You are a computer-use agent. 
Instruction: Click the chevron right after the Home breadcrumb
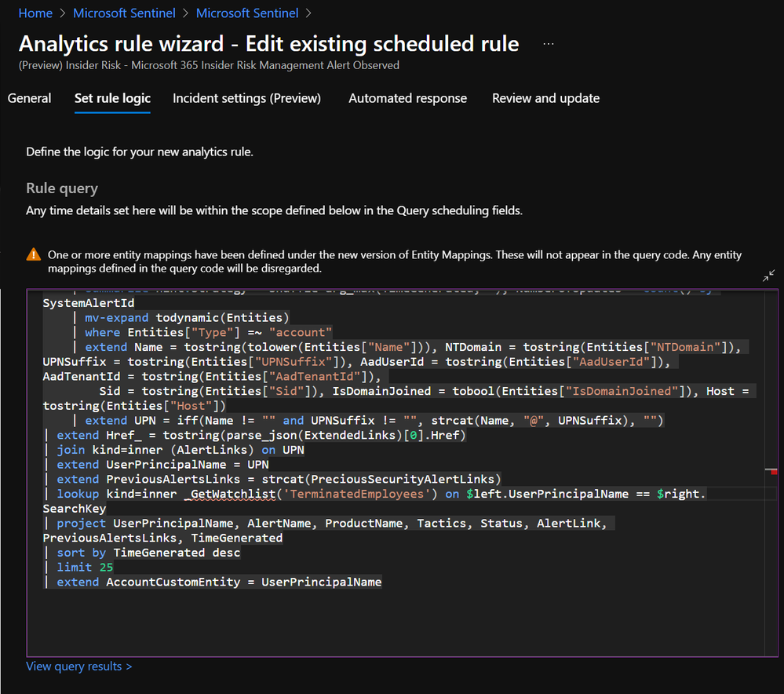click(x=63, y=13)
